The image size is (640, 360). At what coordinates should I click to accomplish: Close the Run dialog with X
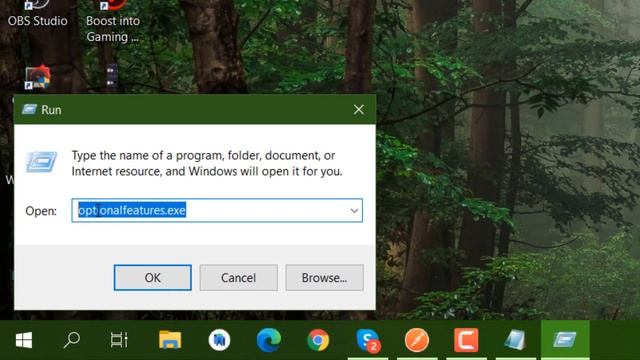(x=359, y=109)
